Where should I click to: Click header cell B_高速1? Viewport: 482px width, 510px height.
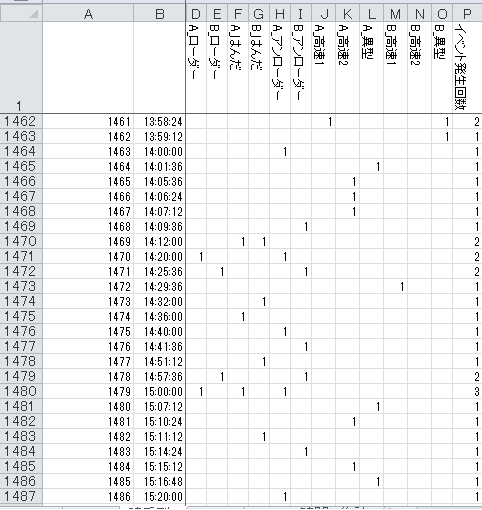pyautogui.click(x=395, y=67)
